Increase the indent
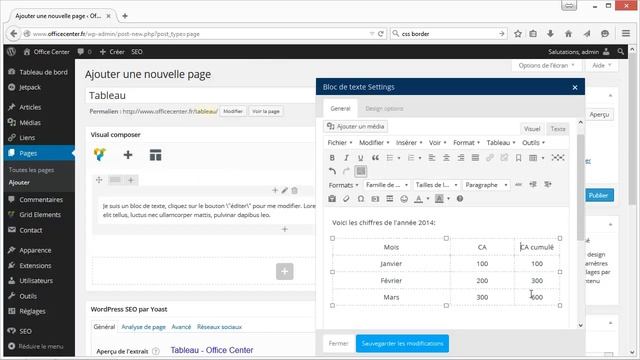Viewport: 640px width, 360px height. 548,184
